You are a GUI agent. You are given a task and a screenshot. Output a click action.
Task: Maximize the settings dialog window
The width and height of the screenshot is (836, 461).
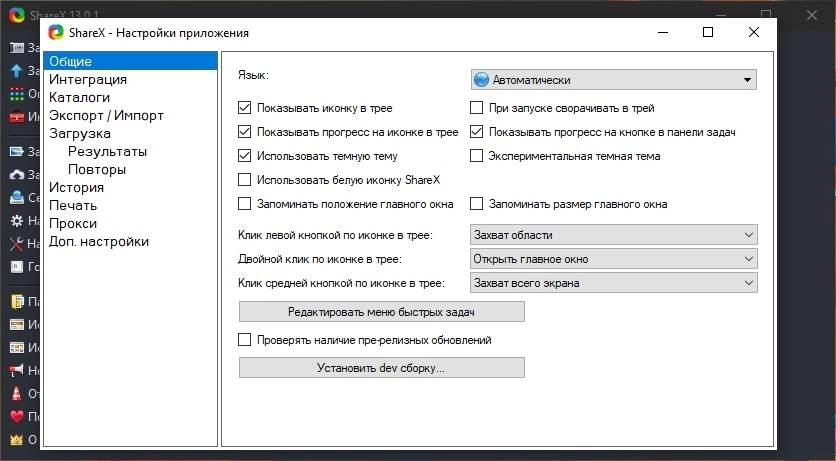coord(708,33)
